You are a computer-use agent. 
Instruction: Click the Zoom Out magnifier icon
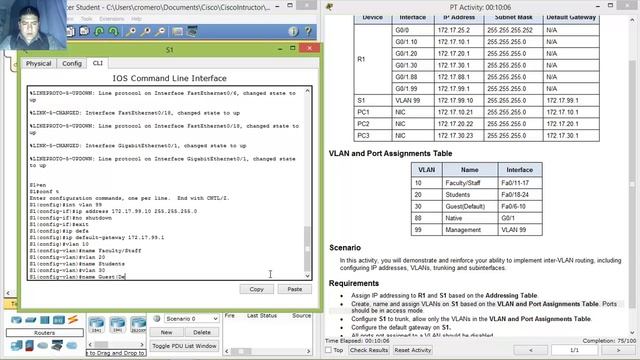160,31
